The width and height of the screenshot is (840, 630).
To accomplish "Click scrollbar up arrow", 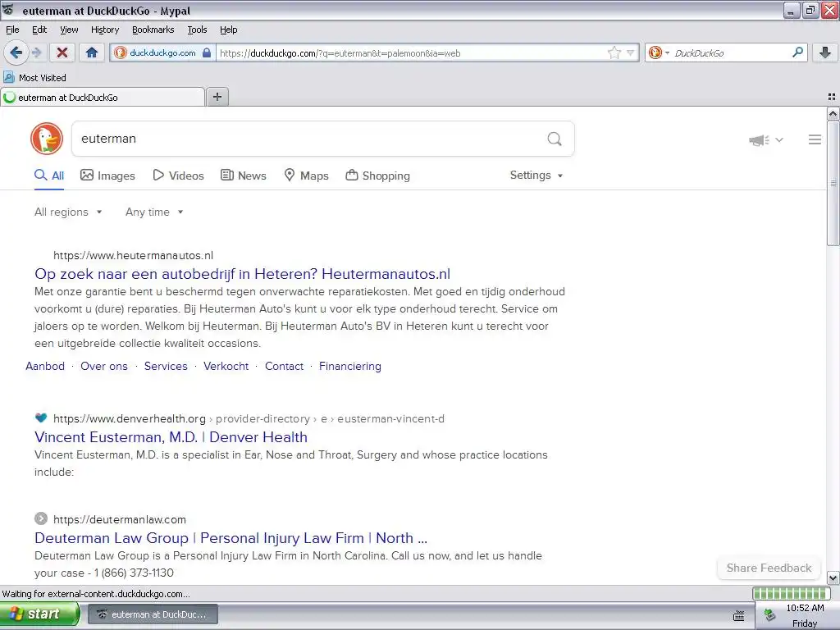I will pos(833,113).
